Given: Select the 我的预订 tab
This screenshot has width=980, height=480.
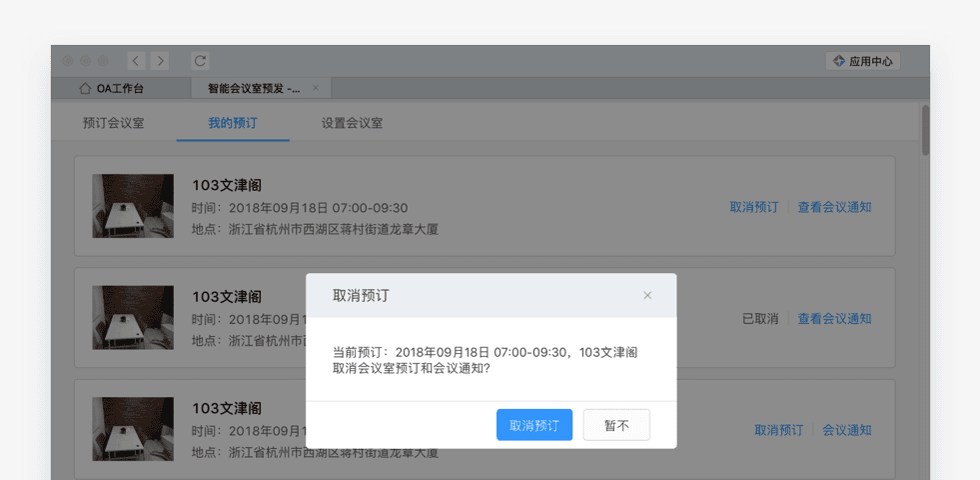Looking at the screenshot, I should click(233, 123).
